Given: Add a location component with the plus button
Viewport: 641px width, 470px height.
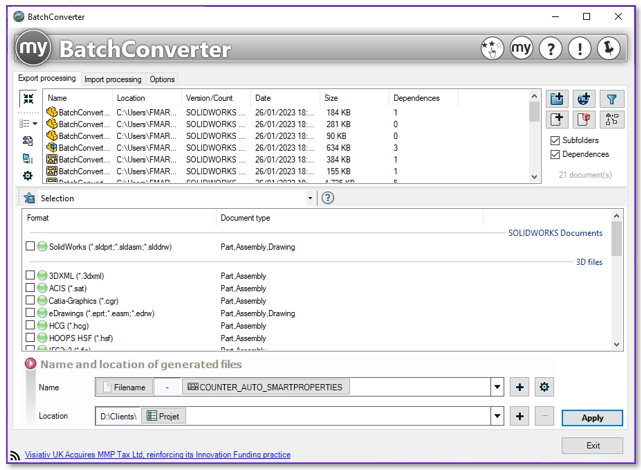Looking at the screenshot, I should 520,416.
